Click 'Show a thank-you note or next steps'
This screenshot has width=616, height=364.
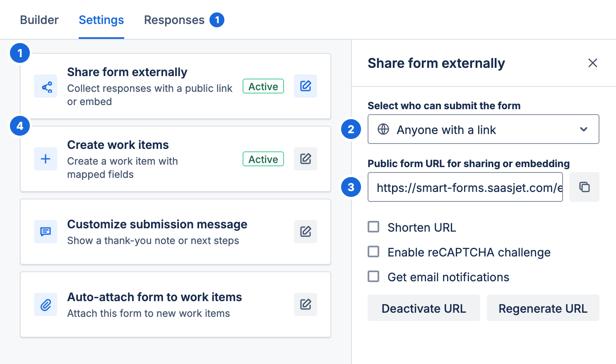pos(153,241)
